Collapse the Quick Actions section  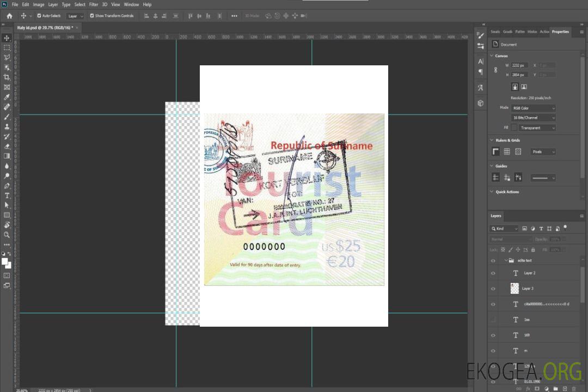[492, 192]
